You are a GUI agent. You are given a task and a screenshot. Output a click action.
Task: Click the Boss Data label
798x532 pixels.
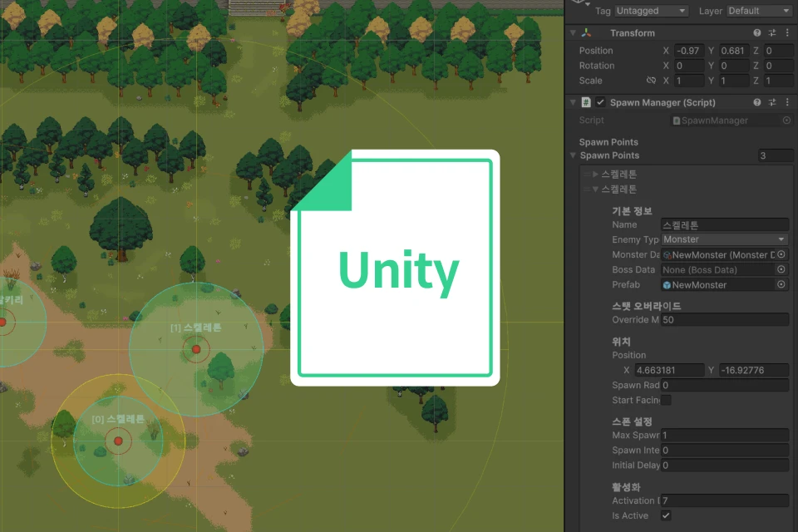click(633, 270)
